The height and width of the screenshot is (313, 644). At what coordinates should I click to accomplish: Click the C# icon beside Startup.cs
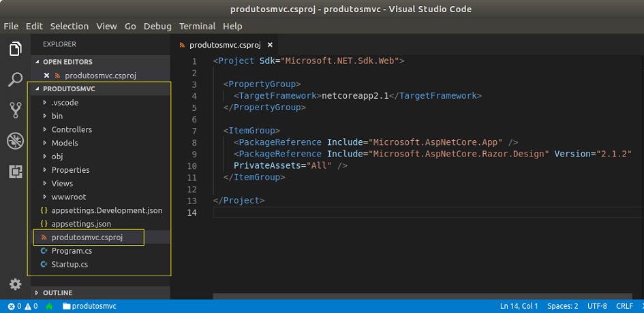coord(44,265)
